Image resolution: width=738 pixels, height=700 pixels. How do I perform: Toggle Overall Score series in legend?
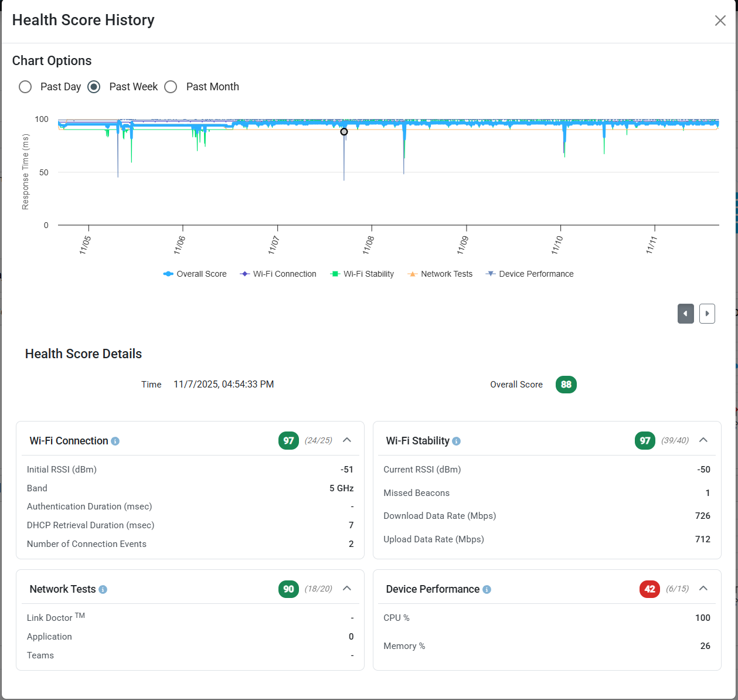coord(195,274)
